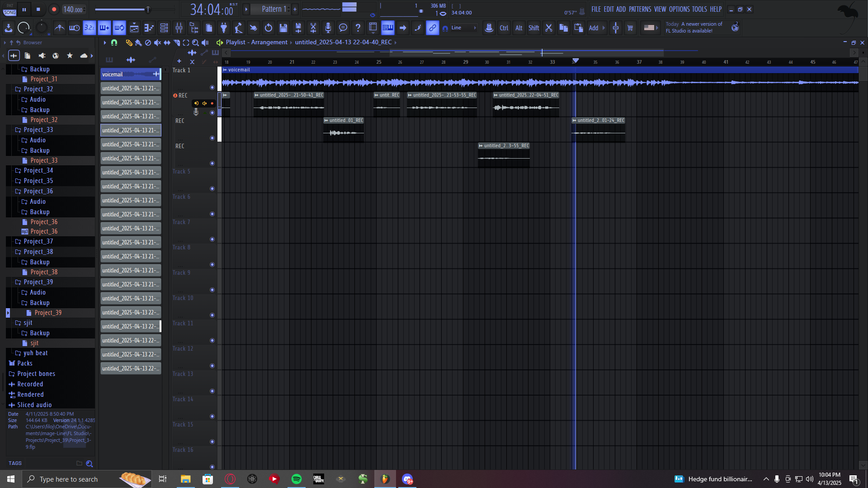Viewport: 868px width, 488px height.
Task: Mute Track 5 using its green dot
Action: [x=212, y=189]
